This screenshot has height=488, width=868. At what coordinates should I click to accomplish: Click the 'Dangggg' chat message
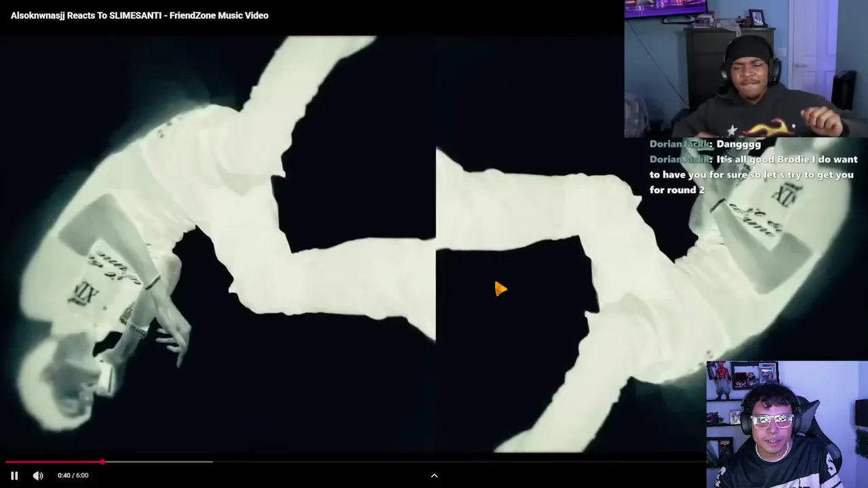click(x=705, y=144)
